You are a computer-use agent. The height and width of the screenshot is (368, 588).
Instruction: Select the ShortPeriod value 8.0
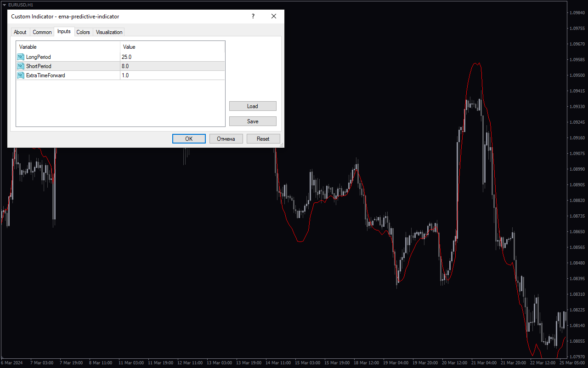pos(172,66)
